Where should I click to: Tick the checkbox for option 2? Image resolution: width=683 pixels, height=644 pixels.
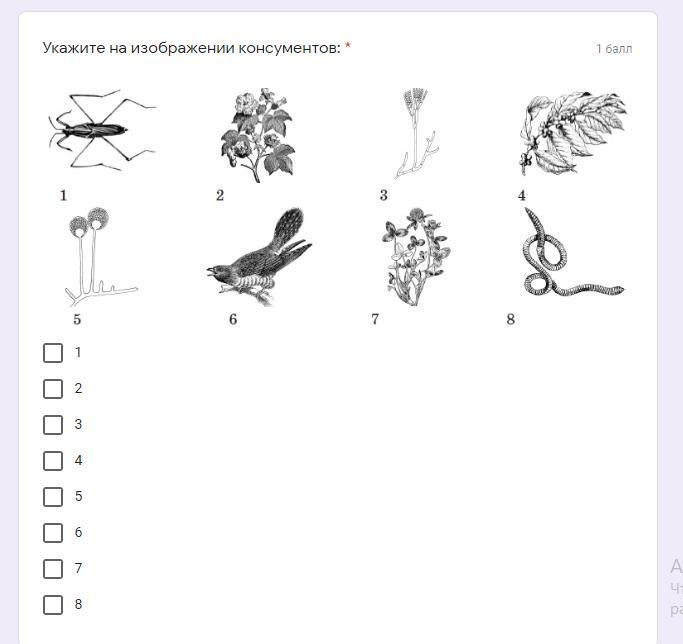pos(53,389)
